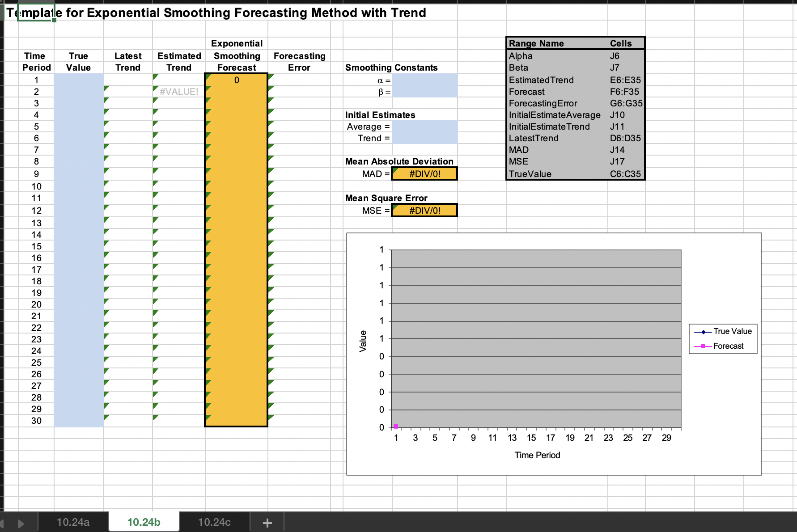The image size is (797, 532).
Task: Select the 'Forecasting Error' column header
Action: coord(299,62)
